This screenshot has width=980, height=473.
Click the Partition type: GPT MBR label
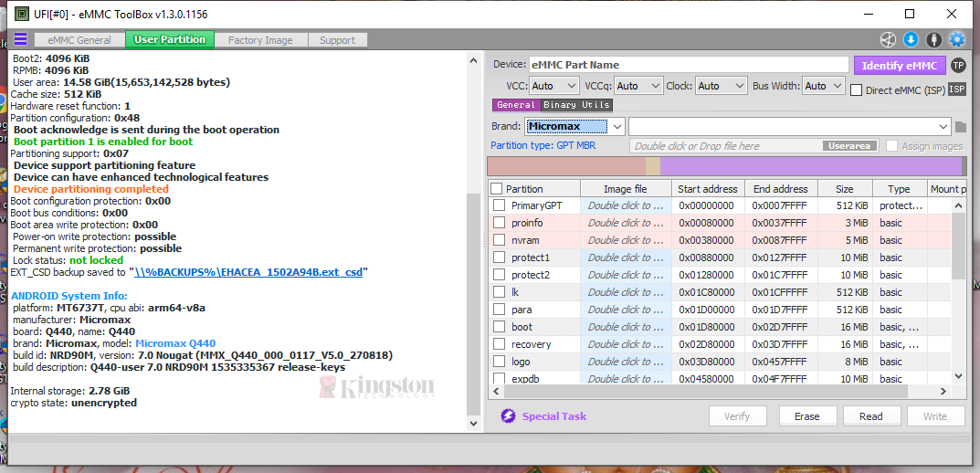coord(543,145)
